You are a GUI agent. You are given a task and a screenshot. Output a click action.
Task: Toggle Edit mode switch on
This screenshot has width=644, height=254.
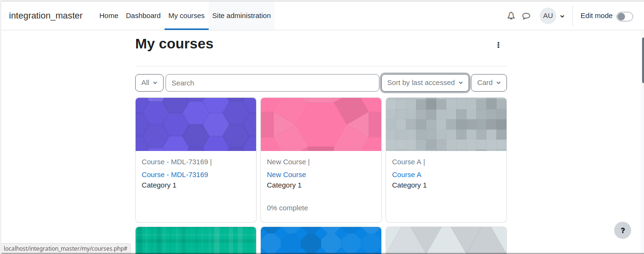(625, 17)
